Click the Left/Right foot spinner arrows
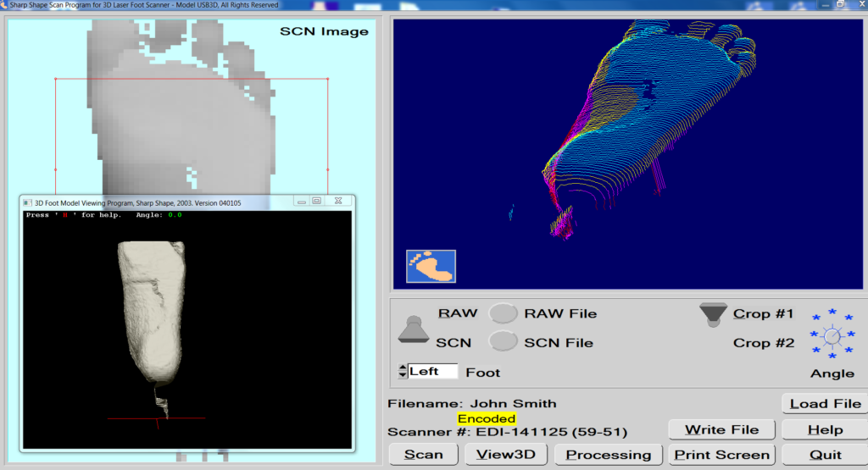This screenshot has width=868, height=470. coord(402,371)
